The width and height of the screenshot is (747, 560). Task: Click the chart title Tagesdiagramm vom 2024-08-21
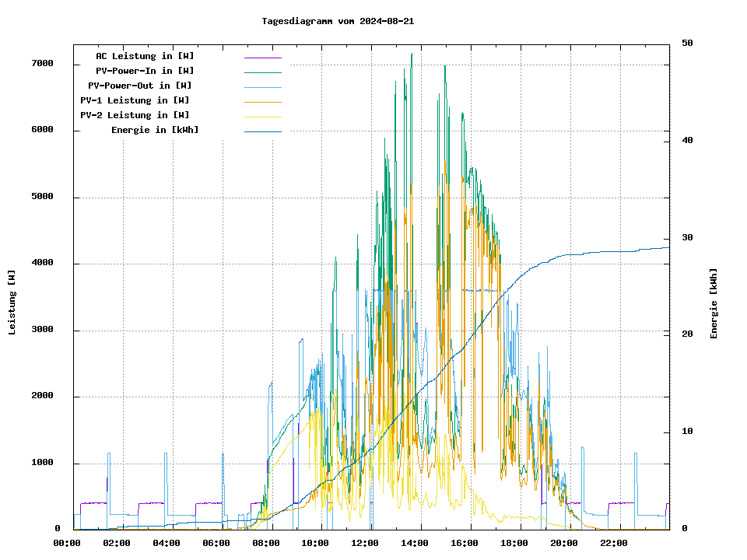(338, 21)
